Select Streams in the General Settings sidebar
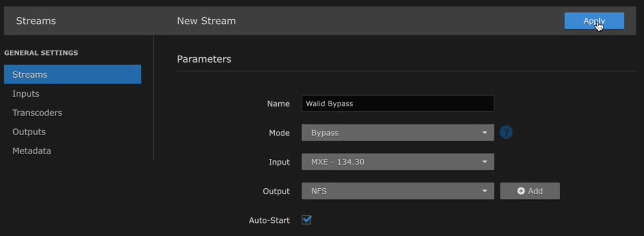Screen dimensions: 644x236 coord(72,74)
